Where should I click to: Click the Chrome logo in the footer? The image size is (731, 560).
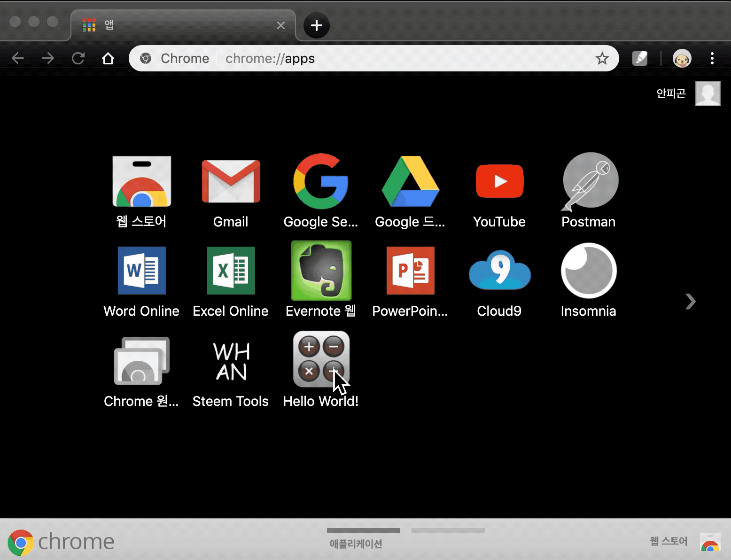61,542
